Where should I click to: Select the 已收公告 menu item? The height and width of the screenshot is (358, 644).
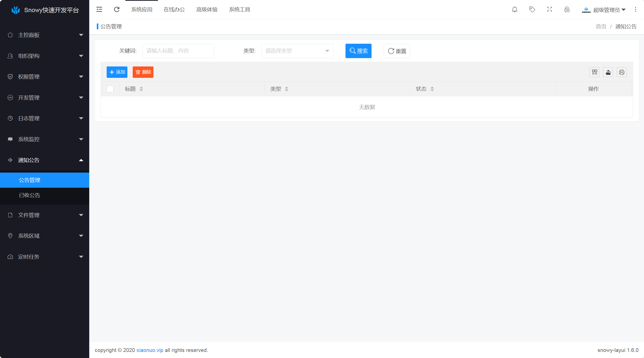[x=30, y=195]
